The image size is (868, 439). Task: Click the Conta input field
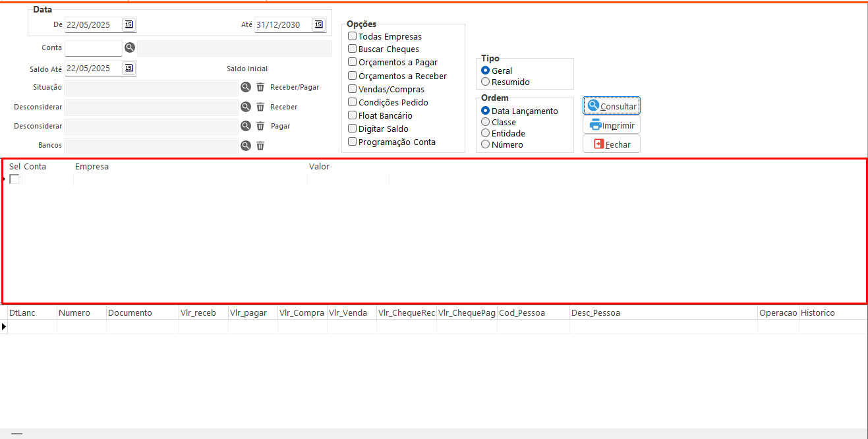tap(93, 48)
